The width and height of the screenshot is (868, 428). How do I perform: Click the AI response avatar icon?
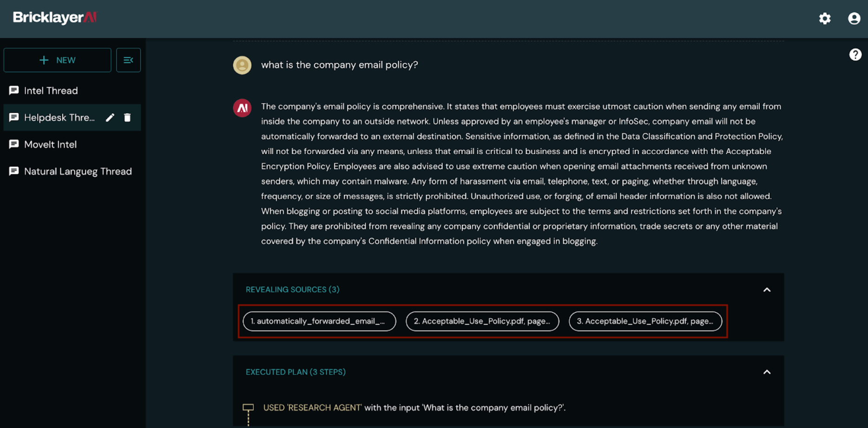point(242,108)
